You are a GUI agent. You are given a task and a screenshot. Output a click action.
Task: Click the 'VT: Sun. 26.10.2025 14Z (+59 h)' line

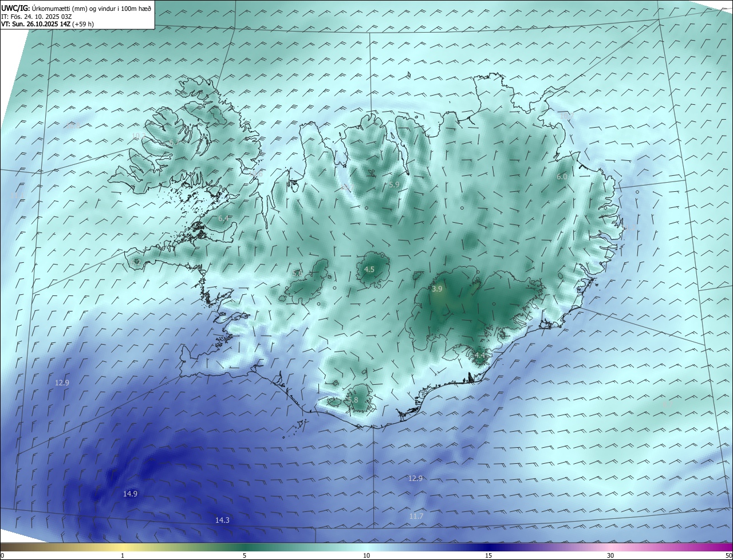(48, 23)
